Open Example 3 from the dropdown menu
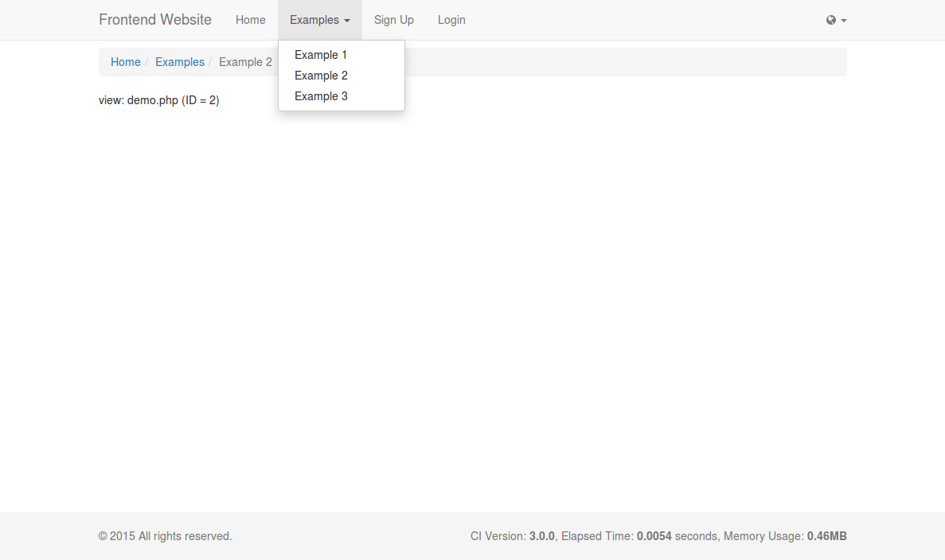945x560 pixels. click(321, 96)
